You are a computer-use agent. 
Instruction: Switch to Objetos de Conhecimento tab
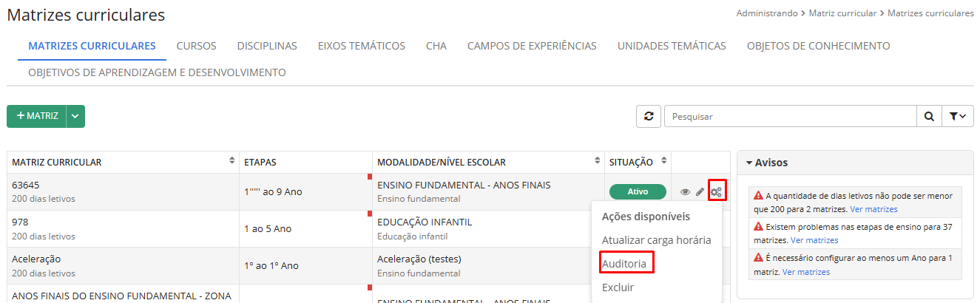point(818,46)
